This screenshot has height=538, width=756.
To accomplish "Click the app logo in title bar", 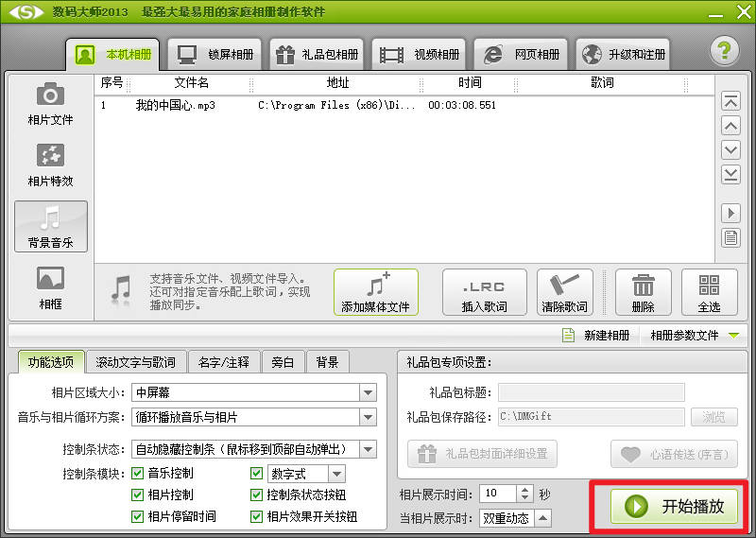I will point(26,12).
